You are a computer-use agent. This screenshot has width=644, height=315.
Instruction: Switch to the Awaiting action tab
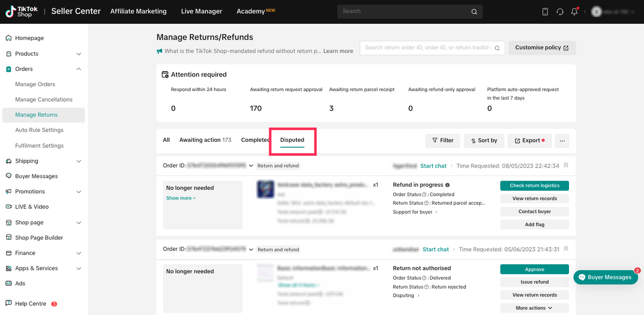pos(205,140)
